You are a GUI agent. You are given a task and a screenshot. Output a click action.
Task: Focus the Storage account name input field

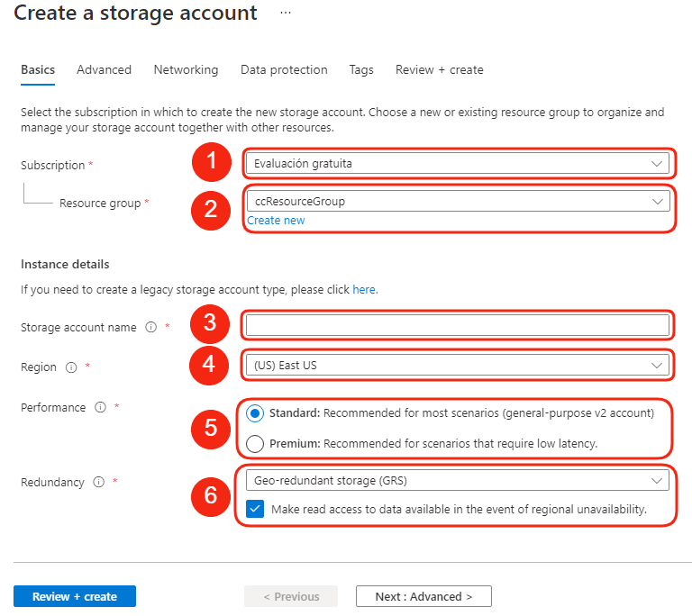tap(458, 325)
